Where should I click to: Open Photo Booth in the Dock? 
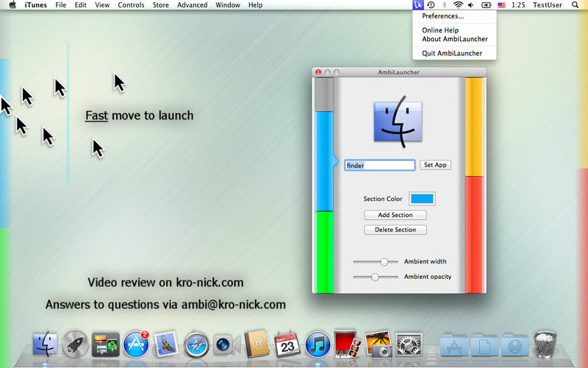(x=348, y=344)
